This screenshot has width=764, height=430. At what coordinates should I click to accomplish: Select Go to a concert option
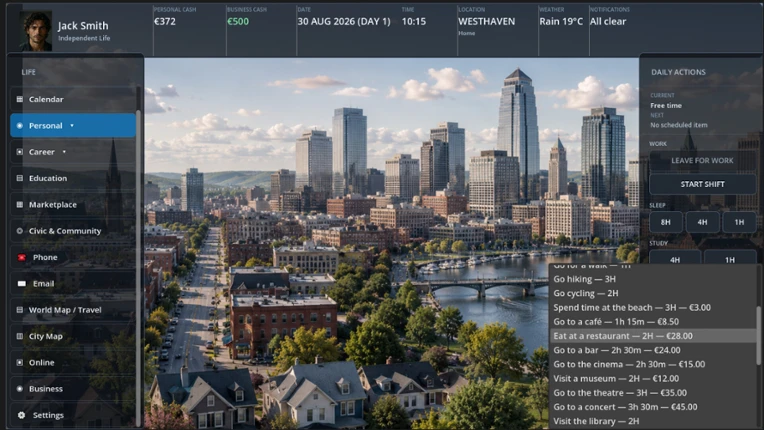(x=653, y=407)
